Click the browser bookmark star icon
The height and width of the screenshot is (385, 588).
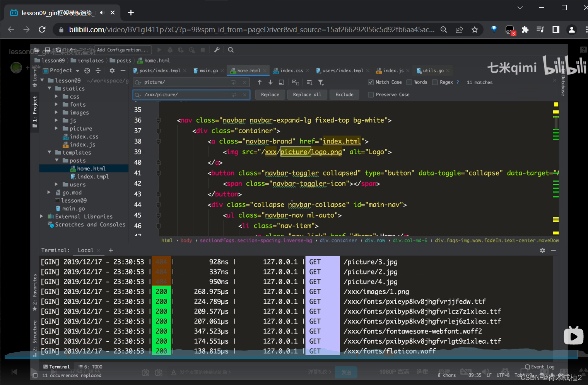[475, 30]
